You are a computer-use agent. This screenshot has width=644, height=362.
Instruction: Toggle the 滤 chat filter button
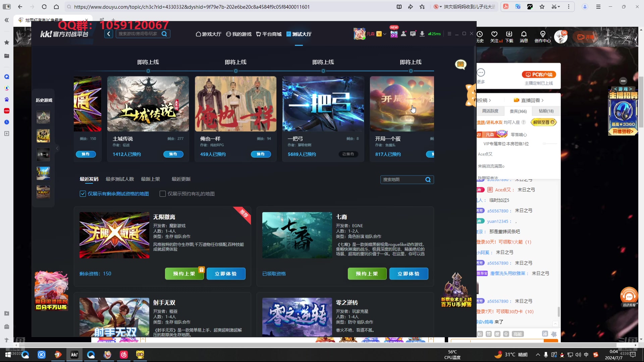pos(545,334)
